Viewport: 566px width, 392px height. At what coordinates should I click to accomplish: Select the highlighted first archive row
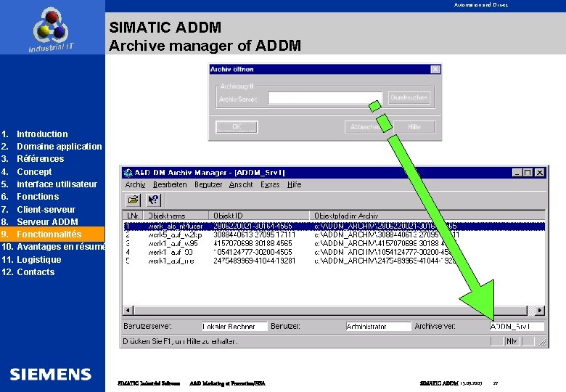[334, 226]
